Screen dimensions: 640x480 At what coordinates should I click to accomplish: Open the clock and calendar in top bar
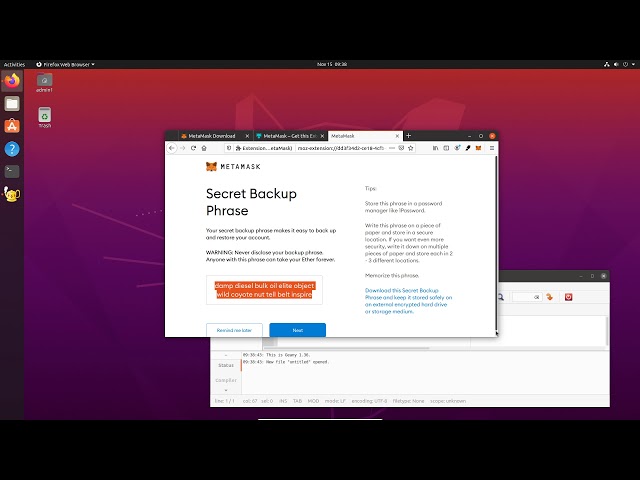pyautogui.click(x=332, y=64)
